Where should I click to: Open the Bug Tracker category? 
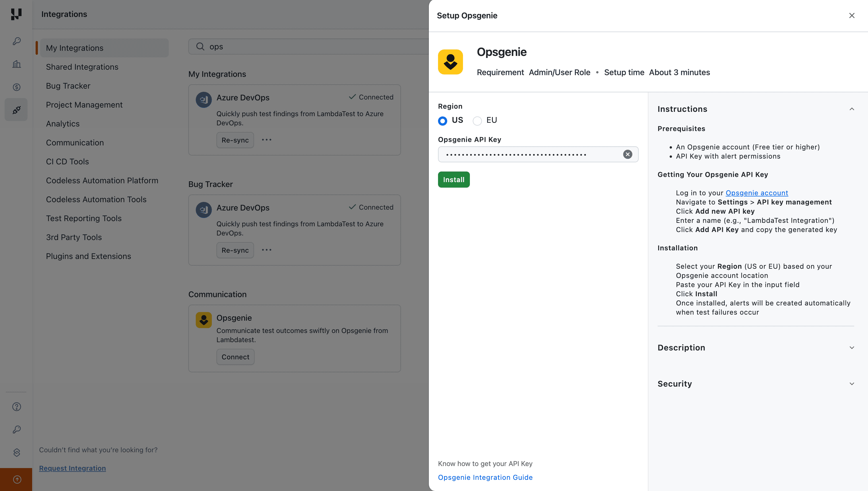68,86
